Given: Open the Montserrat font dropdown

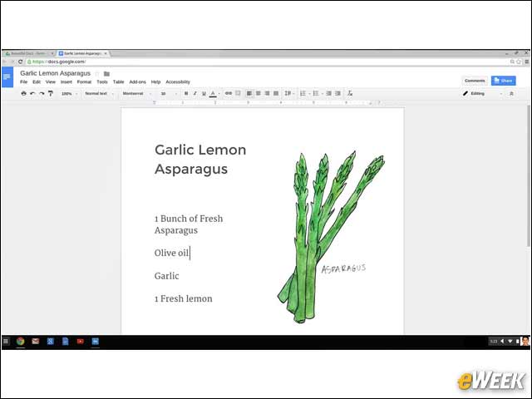Looking at the screenshot, I should (x=136, y=93).
